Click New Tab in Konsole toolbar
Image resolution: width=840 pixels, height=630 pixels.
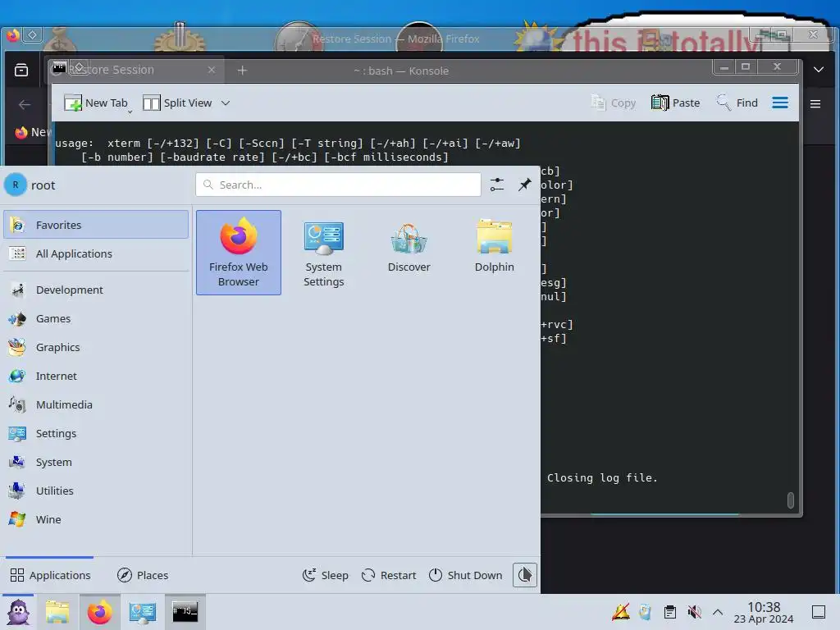97,103
